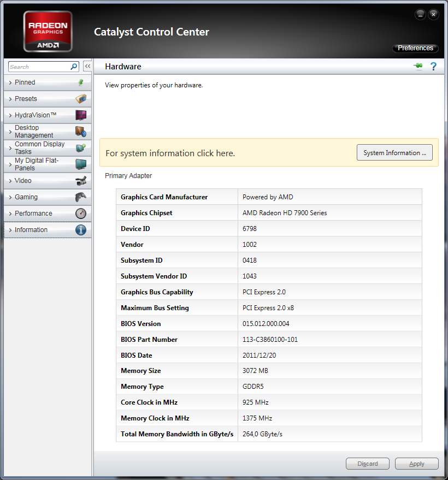Click the Pinned pushpin icon
This screenshot has height=480, width=448.
pos(81,82)
